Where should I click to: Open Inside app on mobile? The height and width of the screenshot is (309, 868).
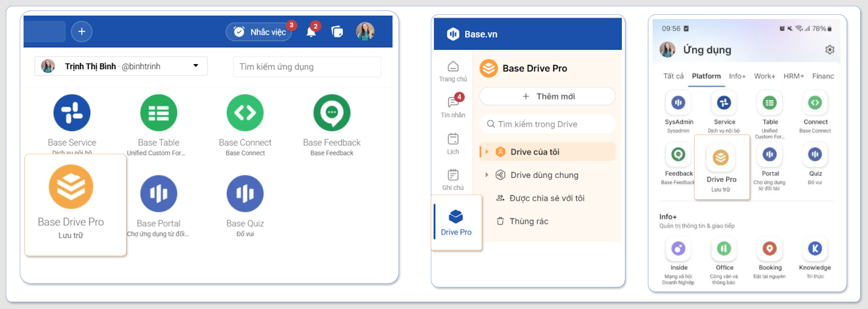click(x=678, y=249)
